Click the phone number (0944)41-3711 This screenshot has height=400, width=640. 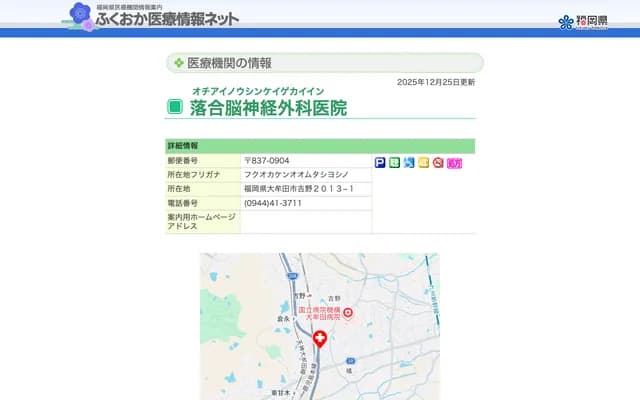click(273, 203)
